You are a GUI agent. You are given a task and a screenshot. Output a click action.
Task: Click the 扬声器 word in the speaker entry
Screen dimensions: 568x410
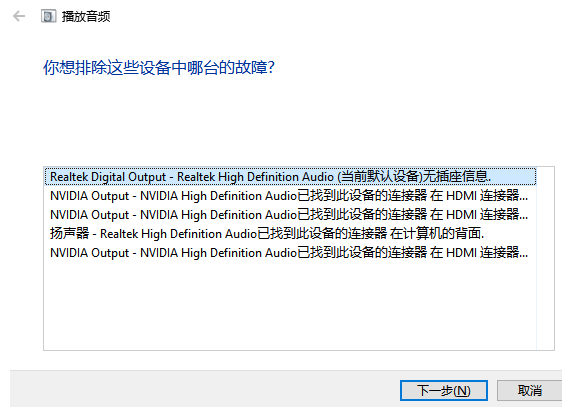click(x=69, y=234)
